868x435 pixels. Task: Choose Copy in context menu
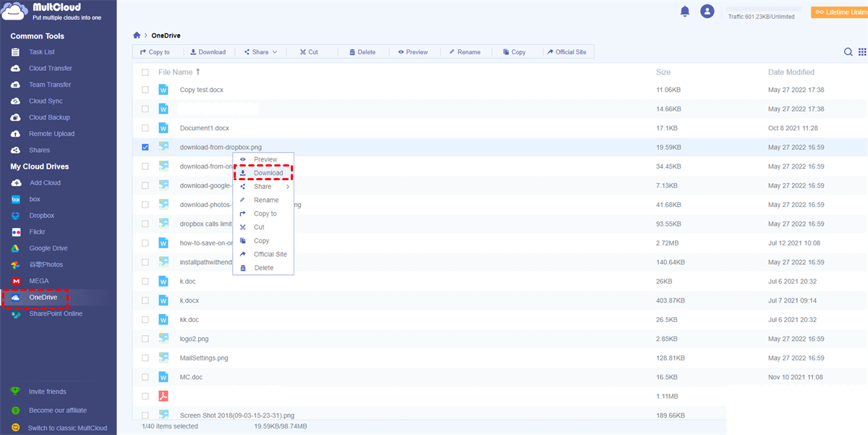point(263,240)
